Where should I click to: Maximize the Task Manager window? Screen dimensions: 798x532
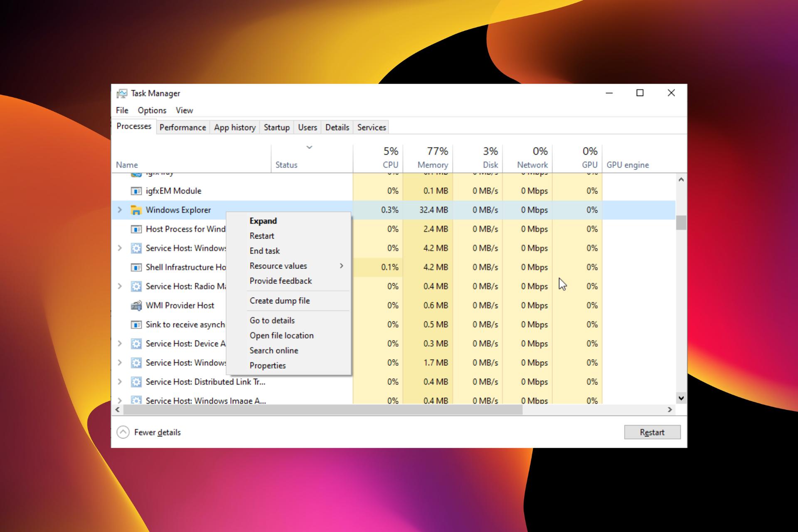[640, 93]
